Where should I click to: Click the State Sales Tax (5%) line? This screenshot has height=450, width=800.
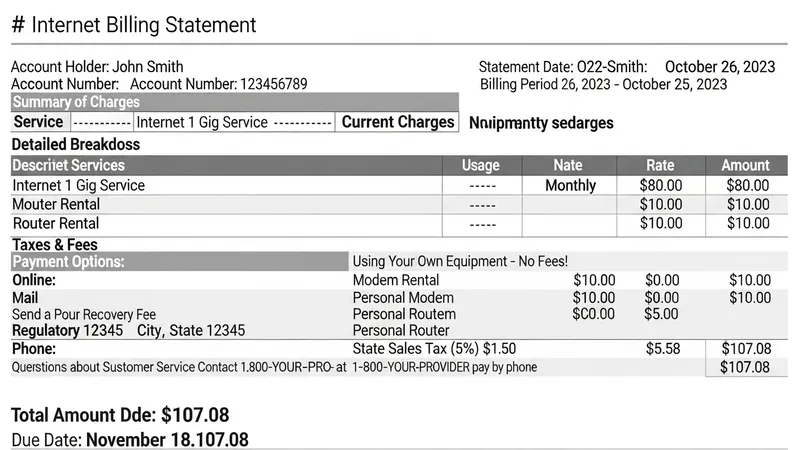point(434,349)
